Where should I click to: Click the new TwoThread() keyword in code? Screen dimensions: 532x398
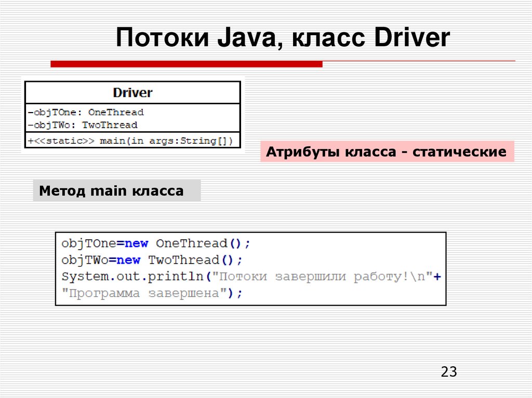click(128, 259)
